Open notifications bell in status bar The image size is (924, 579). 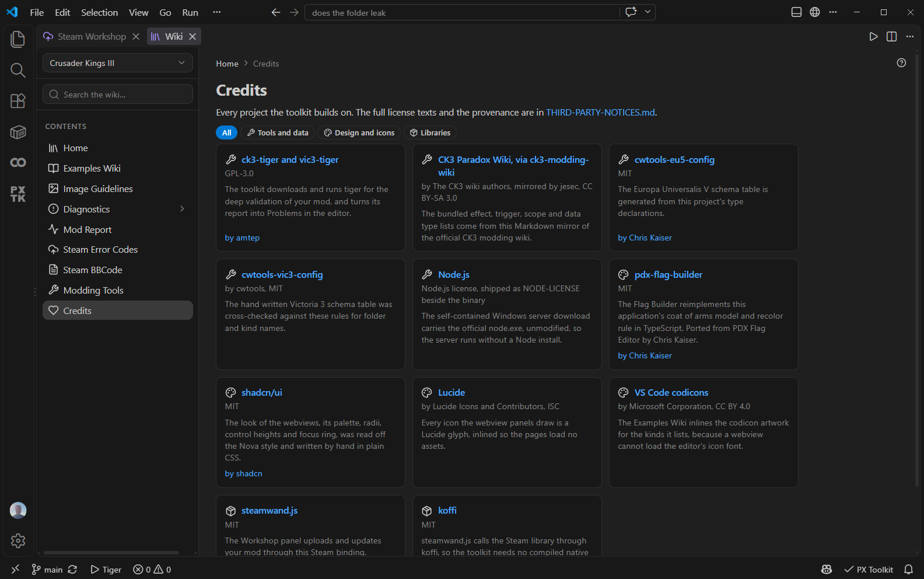[908, 570]
